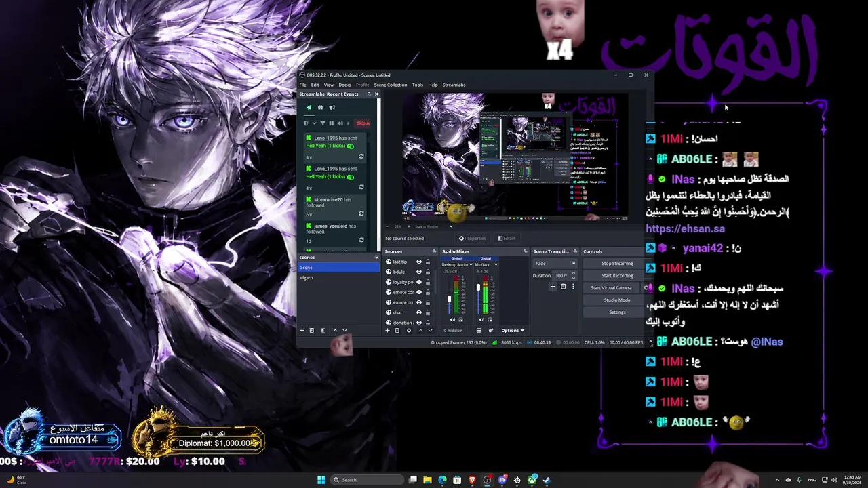
Task: Remove the scene transition with trash icon
Action: [563, 287]
